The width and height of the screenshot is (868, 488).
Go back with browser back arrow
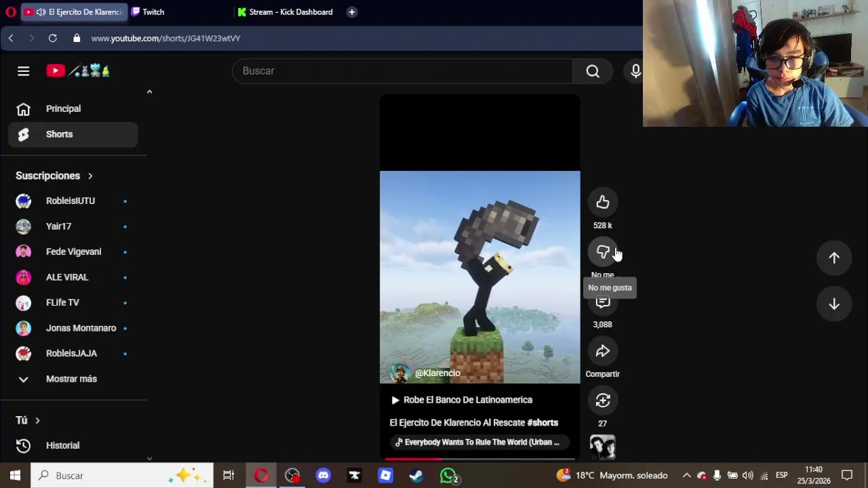click(x=11, y=39)
